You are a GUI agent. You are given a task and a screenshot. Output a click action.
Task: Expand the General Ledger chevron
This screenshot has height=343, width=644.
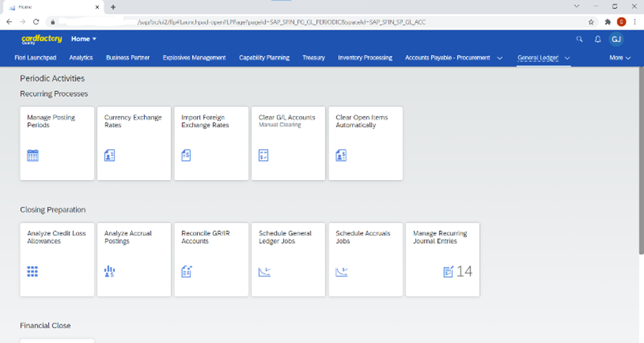(x=567, y=58)
